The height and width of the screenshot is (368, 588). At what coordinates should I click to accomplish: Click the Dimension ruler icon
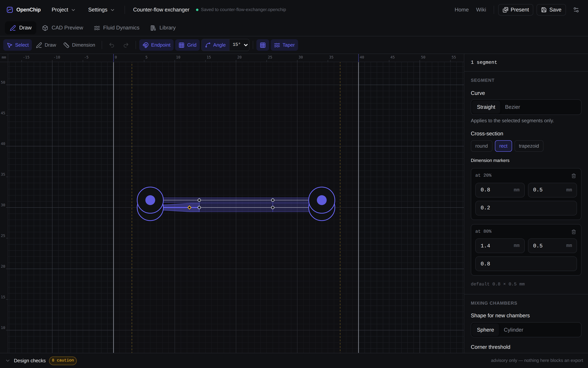[x=66, y=45]
